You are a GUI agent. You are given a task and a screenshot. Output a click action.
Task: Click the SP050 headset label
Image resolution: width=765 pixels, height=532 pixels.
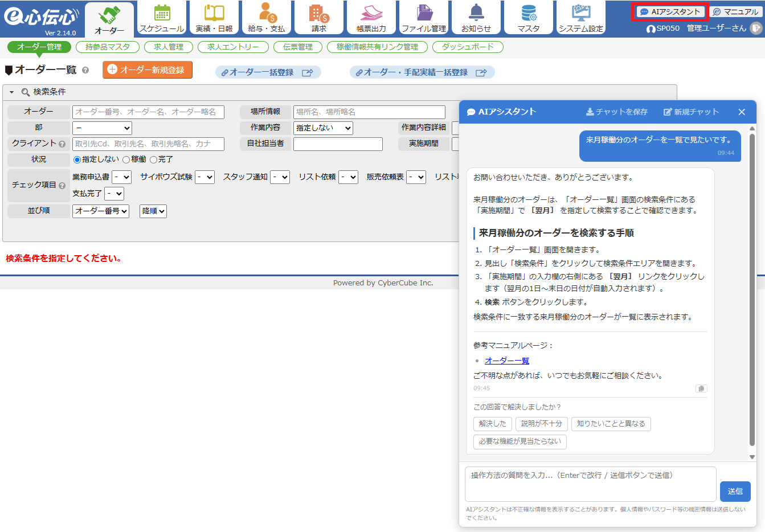663,28
